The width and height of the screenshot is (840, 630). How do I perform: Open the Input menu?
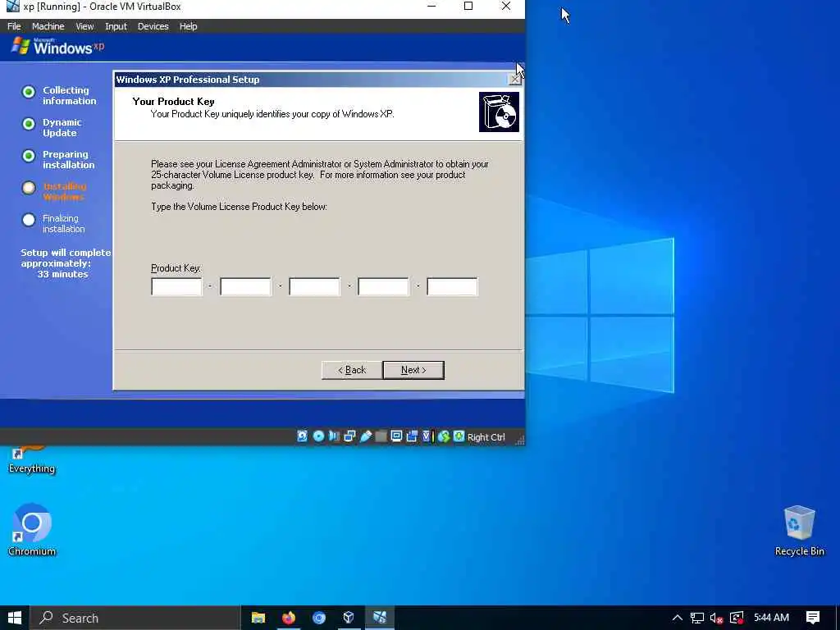[116, 26]
